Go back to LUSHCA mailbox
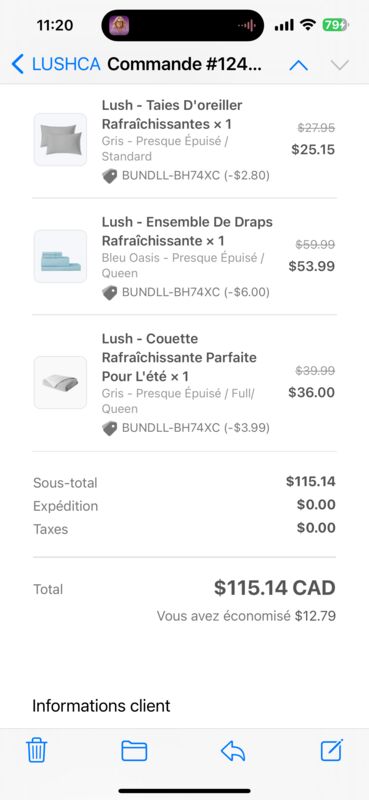The height and width of the screenshot is (800, 369). pos(56,64)
